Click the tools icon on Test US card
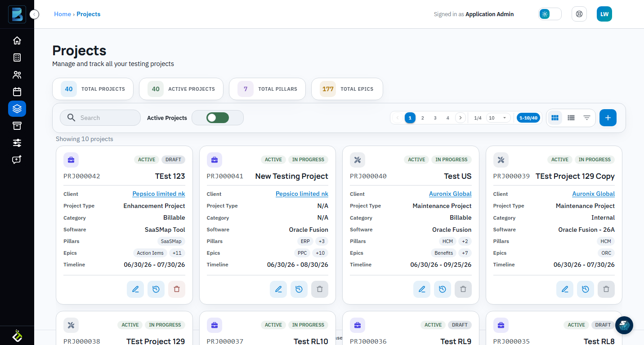The width and height of the screenshot is (644, 345). 358,160
